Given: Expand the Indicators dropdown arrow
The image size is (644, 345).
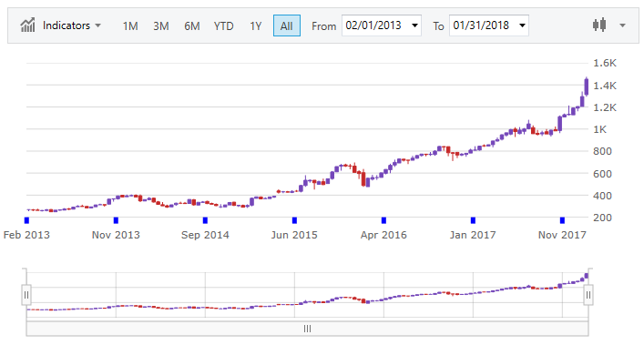Looking at the screenshot, I should [97, 25].
